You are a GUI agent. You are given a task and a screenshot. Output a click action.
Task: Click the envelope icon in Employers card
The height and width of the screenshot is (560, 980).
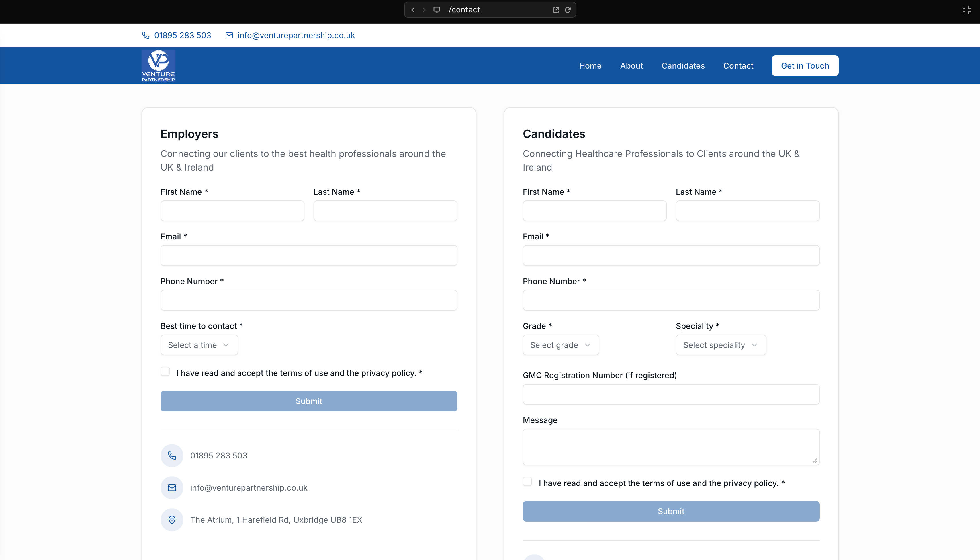172,488
